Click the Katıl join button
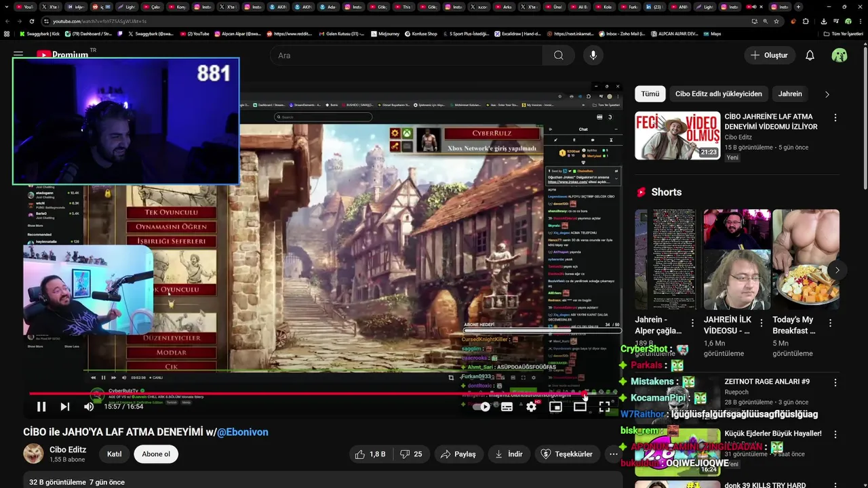The image size is (868, 488). click(x=114, y=454)
